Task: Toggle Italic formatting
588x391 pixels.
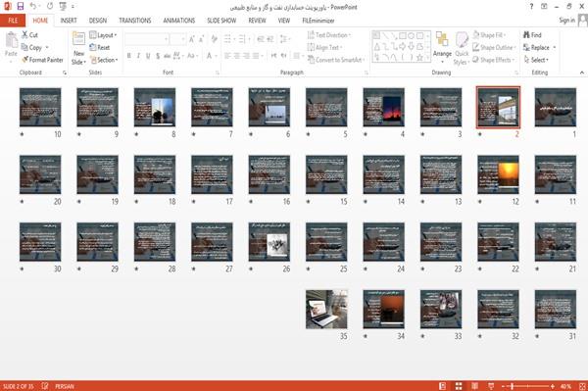Action: [138, 56]
